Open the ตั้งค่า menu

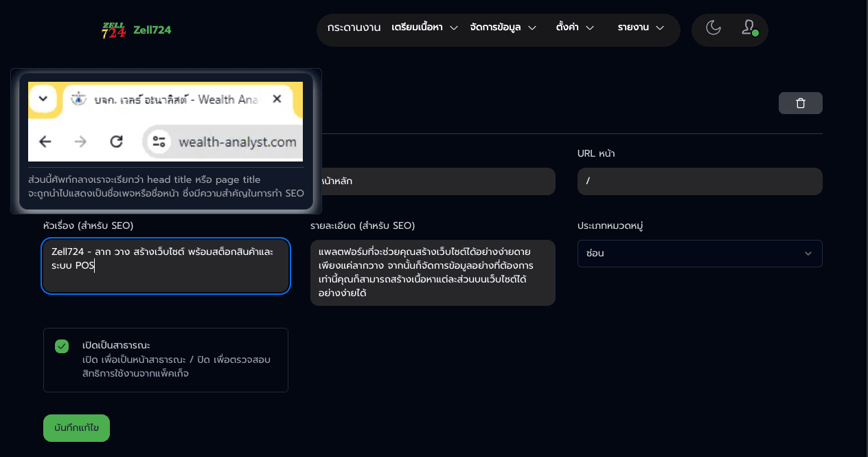point(575,28)
